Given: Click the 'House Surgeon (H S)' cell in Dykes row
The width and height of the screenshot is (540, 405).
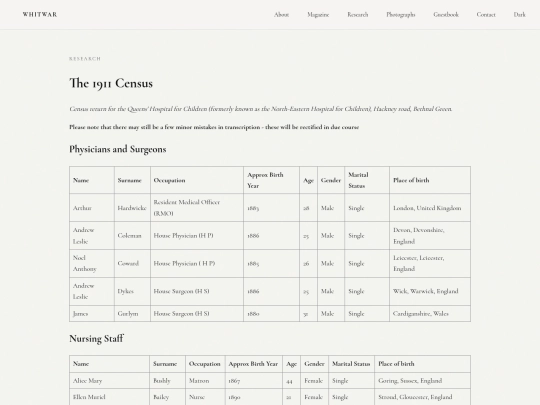Looking at the screenshot, I should tap(197, 291).
